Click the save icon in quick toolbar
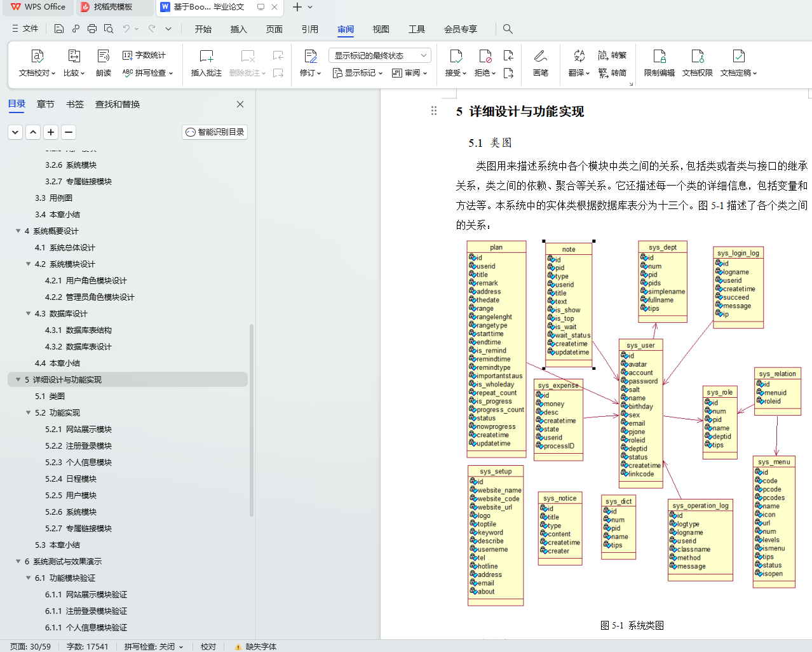 59,29
